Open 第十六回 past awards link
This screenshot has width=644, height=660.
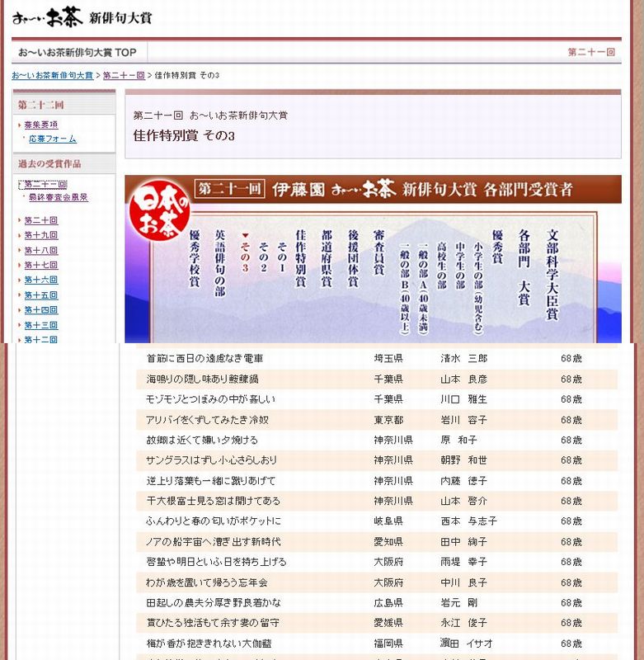coord(40,280)
